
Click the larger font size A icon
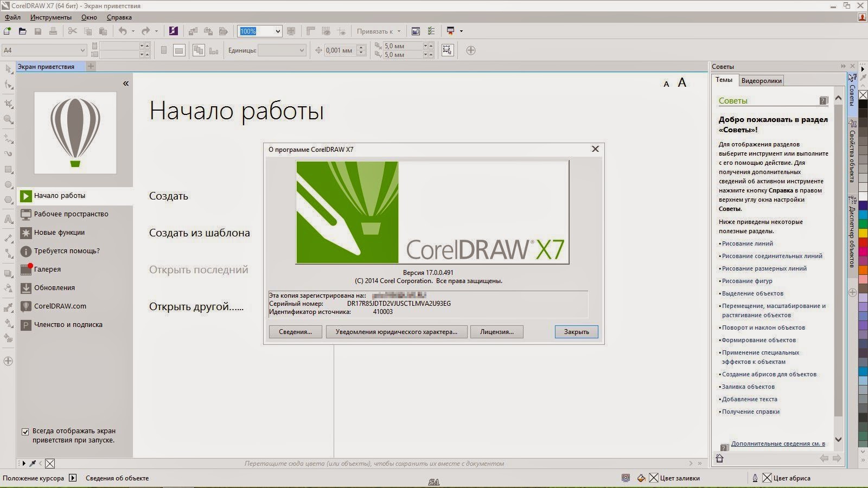[682, 83]
